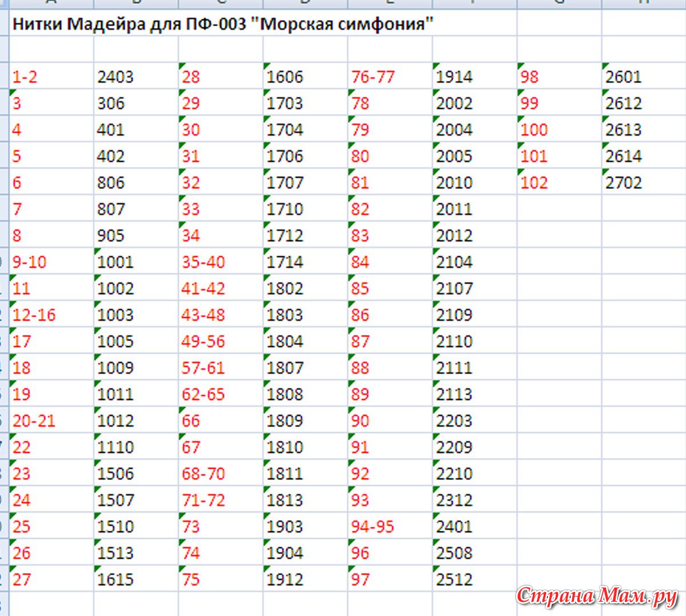Select cell containing 1912
686x616 pixels.
click(x=305, y=579)
